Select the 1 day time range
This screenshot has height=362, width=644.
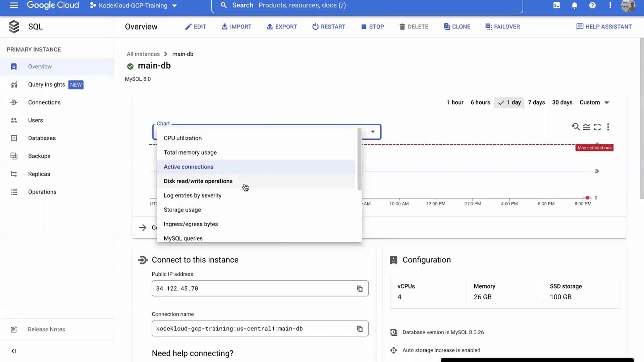point(509,103)
